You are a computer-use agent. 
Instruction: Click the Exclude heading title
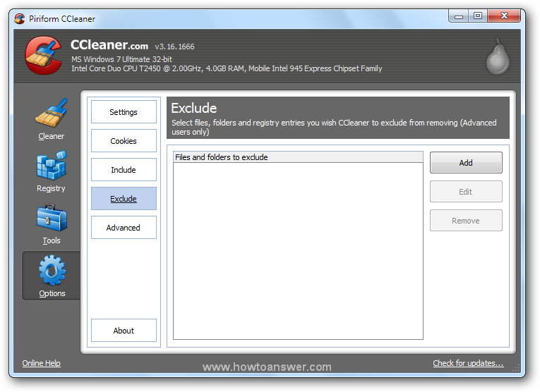coord(194,108)
